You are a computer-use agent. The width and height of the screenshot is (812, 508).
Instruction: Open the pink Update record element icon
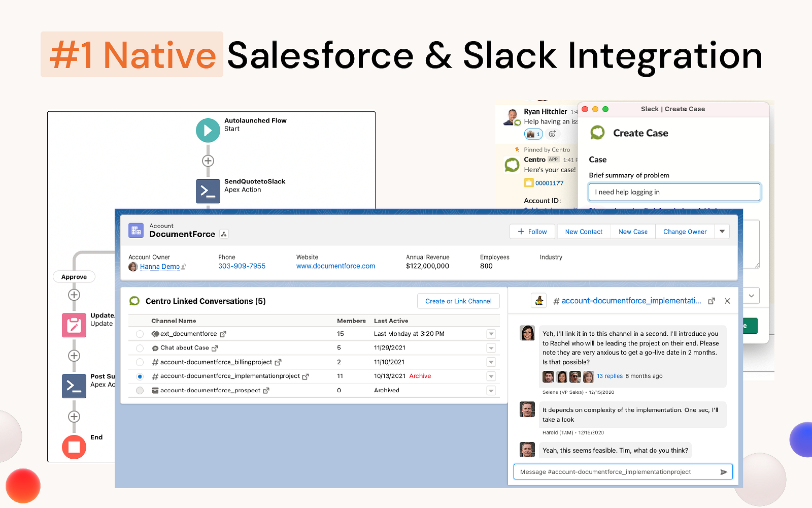click(74, 325)
